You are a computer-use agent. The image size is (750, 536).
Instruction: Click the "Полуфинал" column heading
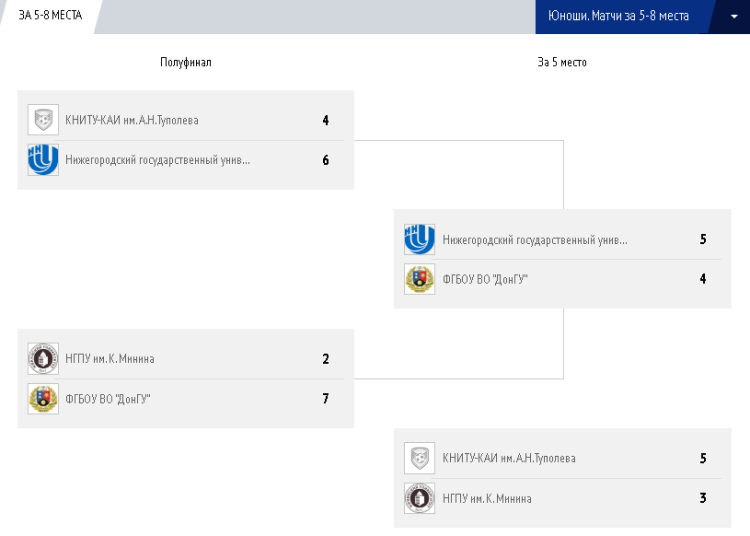pyautogui.click(x=186, y=62)
